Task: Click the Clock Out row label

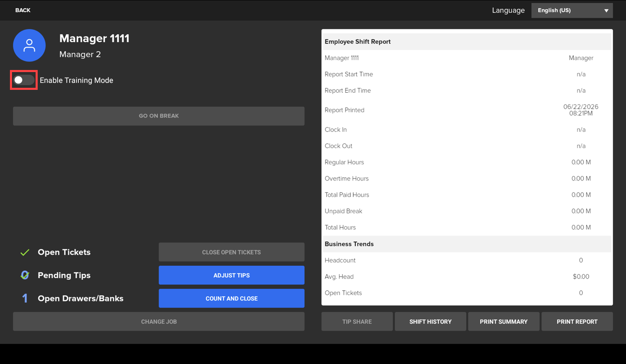Action: coord(338,146)
